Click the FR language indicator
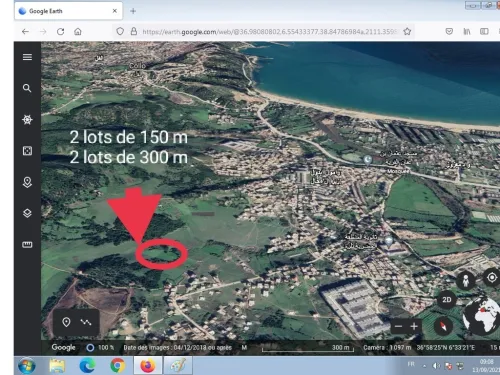Screen dimensions: 500x375 (x=411, y=364)
